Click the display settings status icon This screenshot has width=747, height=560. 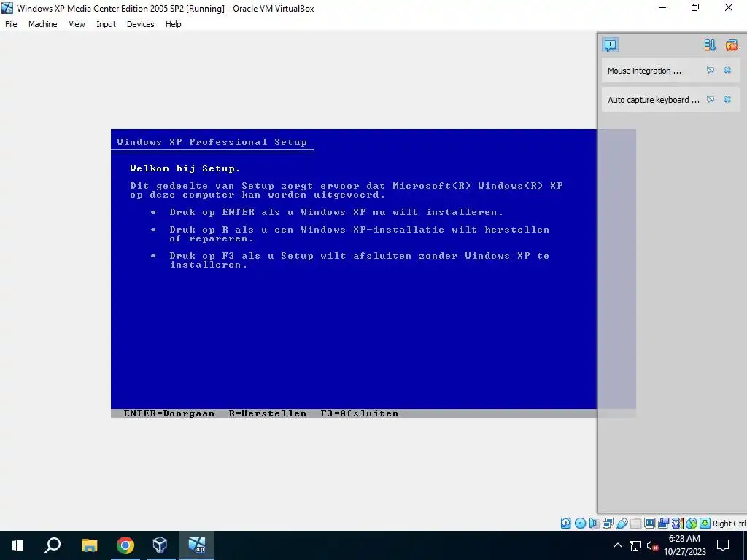pos(649,524)
